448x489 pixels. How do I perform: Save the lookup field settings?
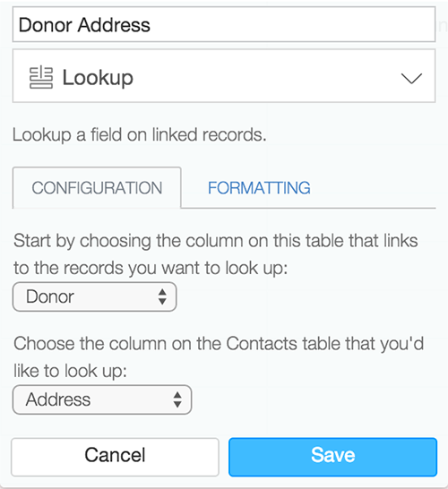(x=333, y=457)
